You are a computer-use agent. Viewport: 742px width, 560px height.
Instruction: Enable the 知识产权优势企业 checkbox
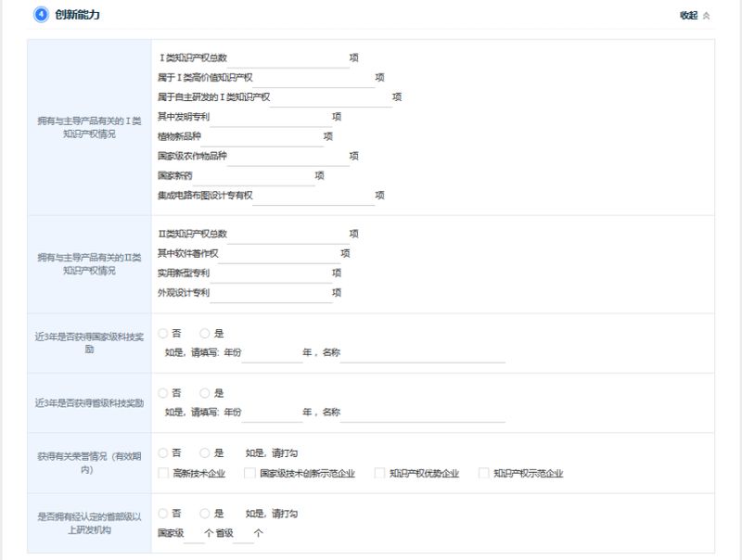tap(379, 474)
